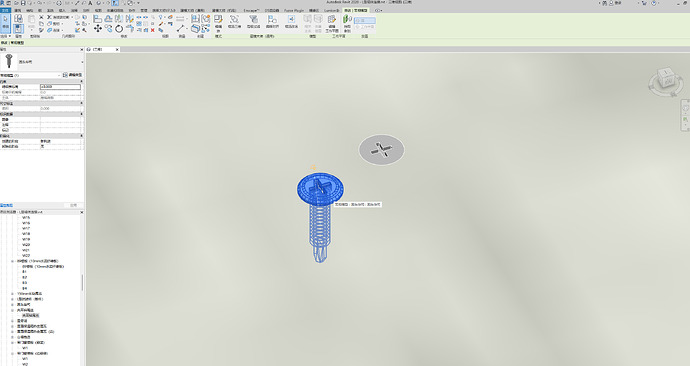The image size is (690, 366).
Task: Select the Move tool four-arrow icon
Action: (x=97, y=29)
